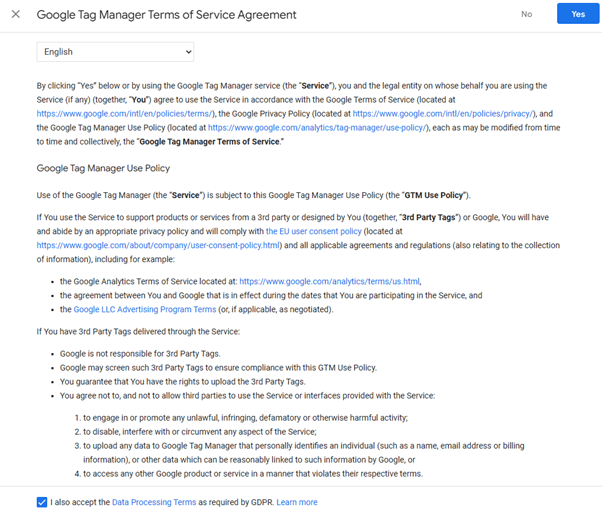Viewport: 602px width, 522px height.
Task: Click item 2 'to disable, interfere with or circumvent'
Action: pyautogui.click(x=200, y=432)
